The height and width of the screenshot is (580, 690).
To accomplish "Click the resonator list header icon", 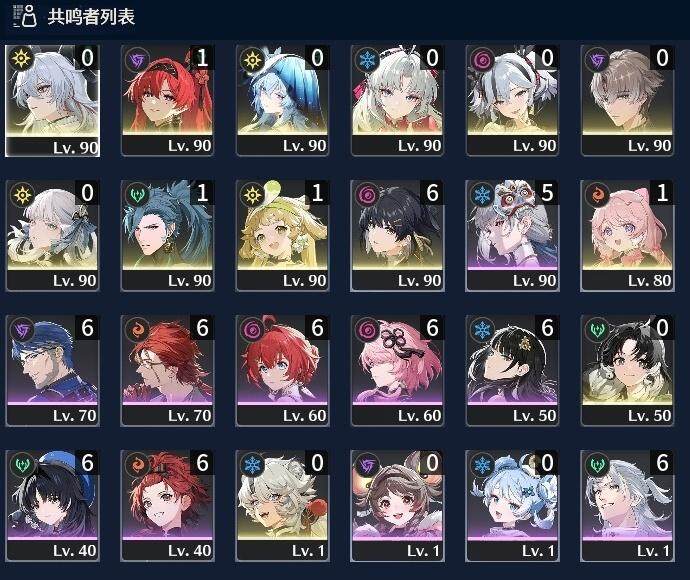I will [25, 16].
